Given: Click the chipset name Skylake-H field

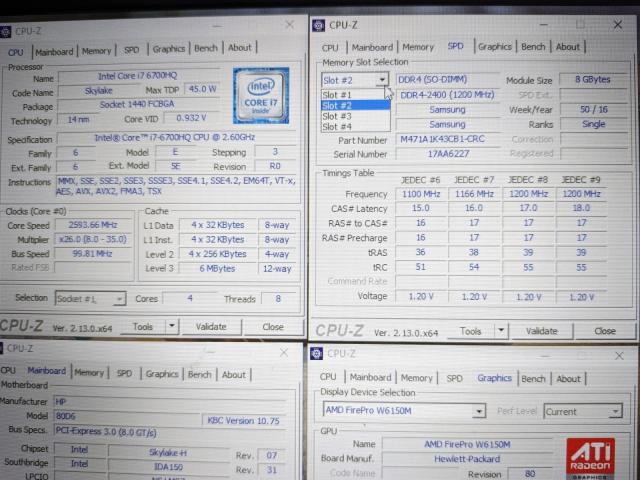Looking at the screenshot, I should (x=168, y=452).
